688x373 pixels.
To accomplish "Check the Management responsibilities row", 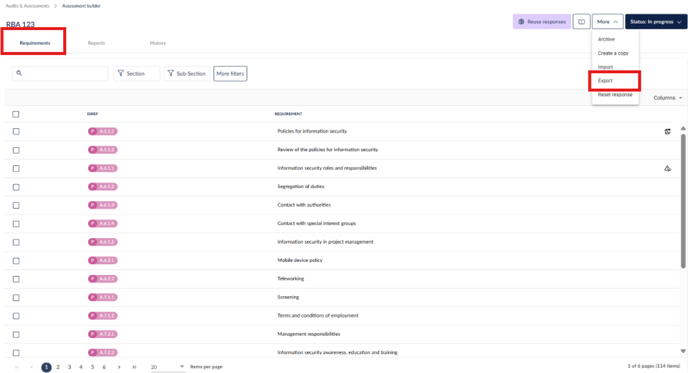I will tap(16, 334).
